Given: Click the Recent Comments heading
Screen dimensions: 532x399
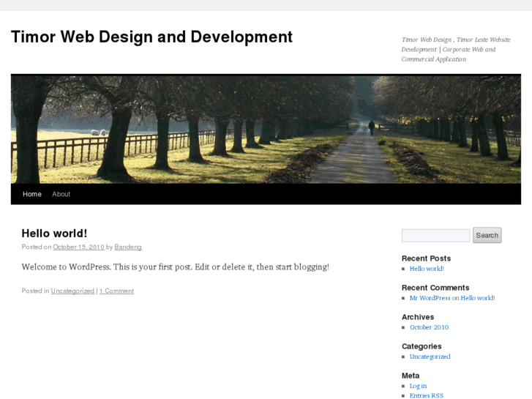Looking at the screenshot, I should pos(435,288).
